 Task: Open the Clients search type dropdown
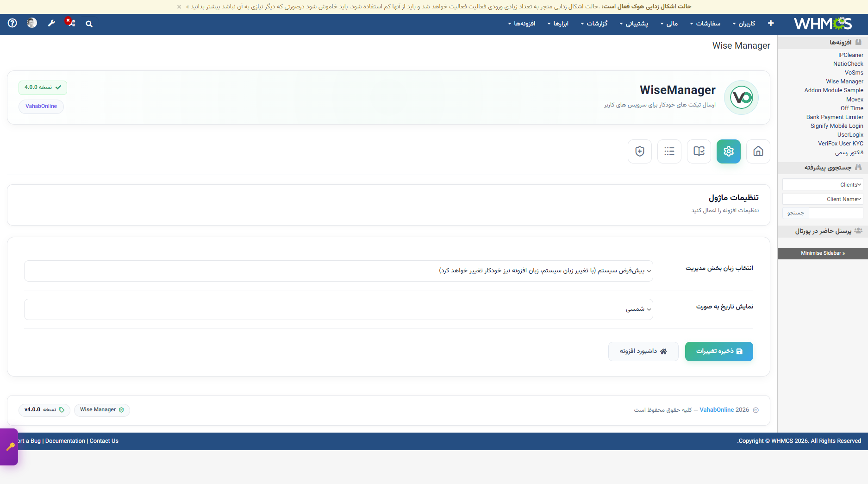tap(823, 185)
